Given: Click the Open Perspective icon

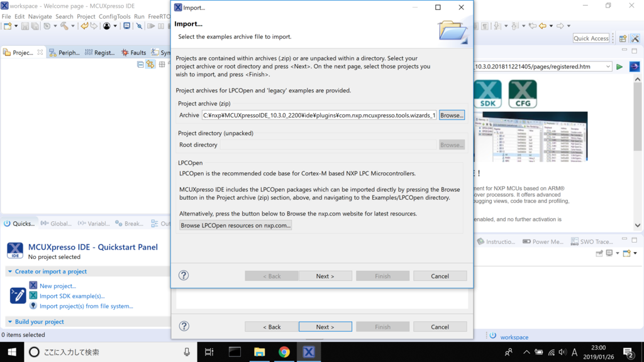Looking at the screenshot, I should 623,38.
